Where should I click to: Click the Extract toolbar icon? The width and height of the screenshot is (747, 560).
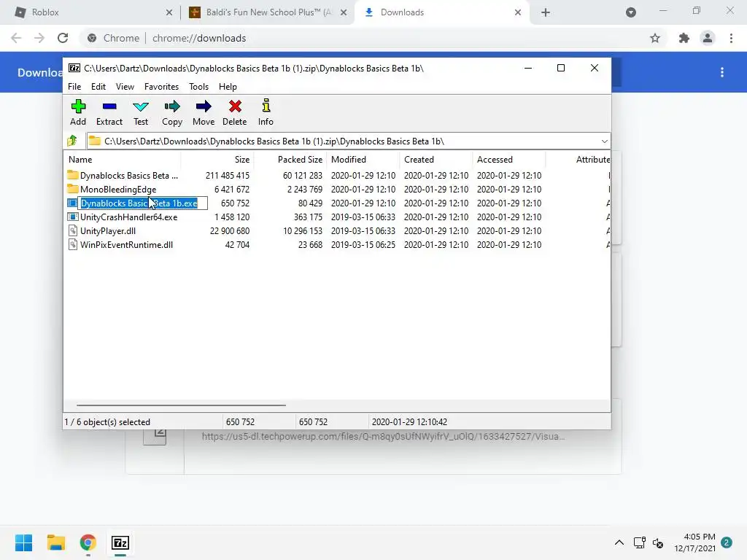tap(109, 106)
